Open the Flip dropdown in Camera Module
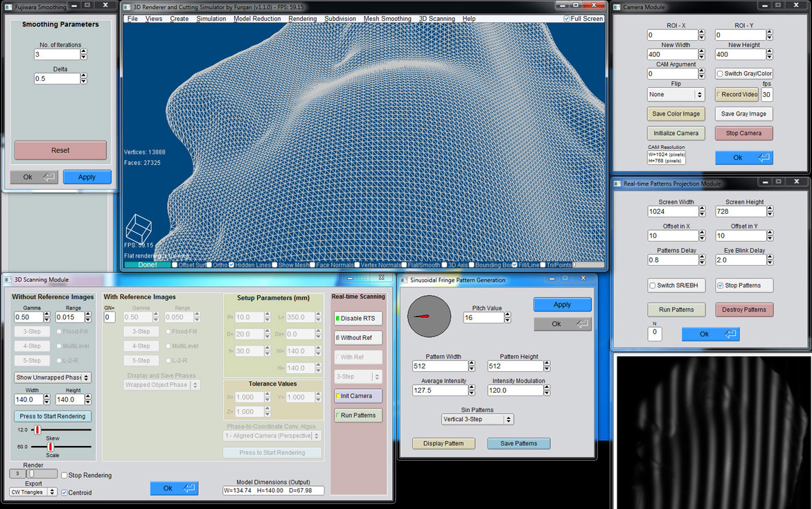Viewport: 812px width, 509px height. tap(676, 94)
